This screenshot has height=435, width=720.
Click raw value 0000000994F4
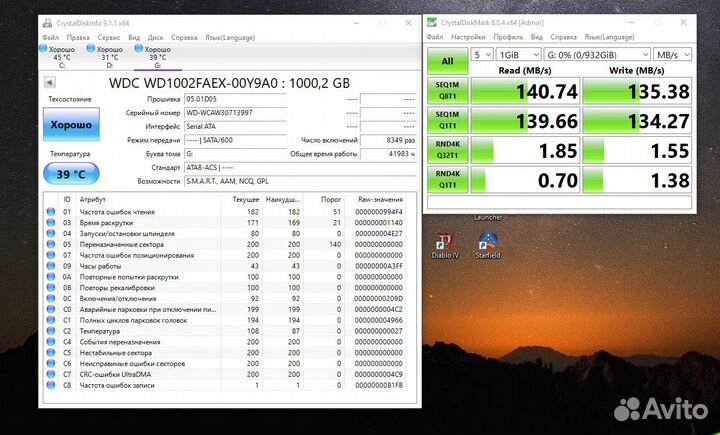[x=378, y=212]
